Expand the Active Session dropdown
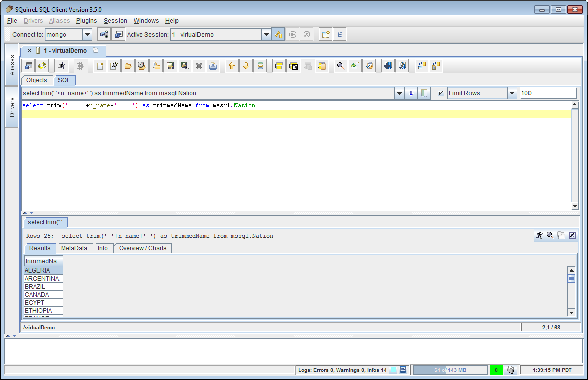 pyautogui.click(x=266, y=35)
